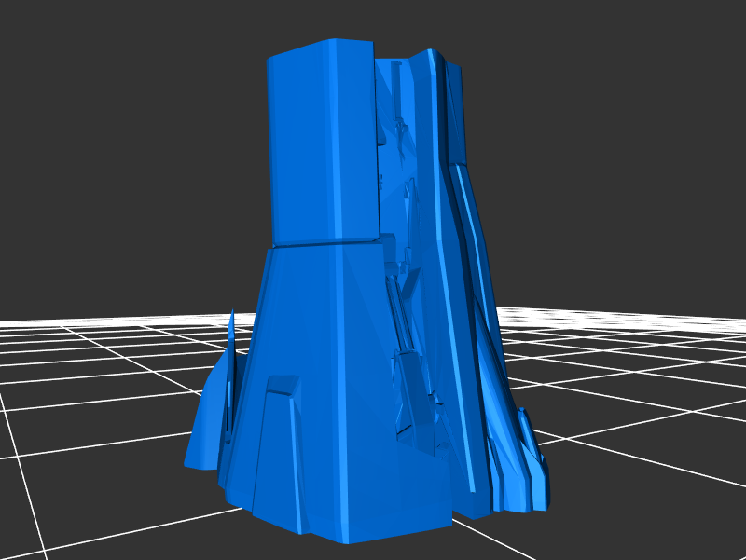Click the mechanical detail in the lower center recess
The height and width of the screenshot is (560, 746).
(x=410, y=391)
